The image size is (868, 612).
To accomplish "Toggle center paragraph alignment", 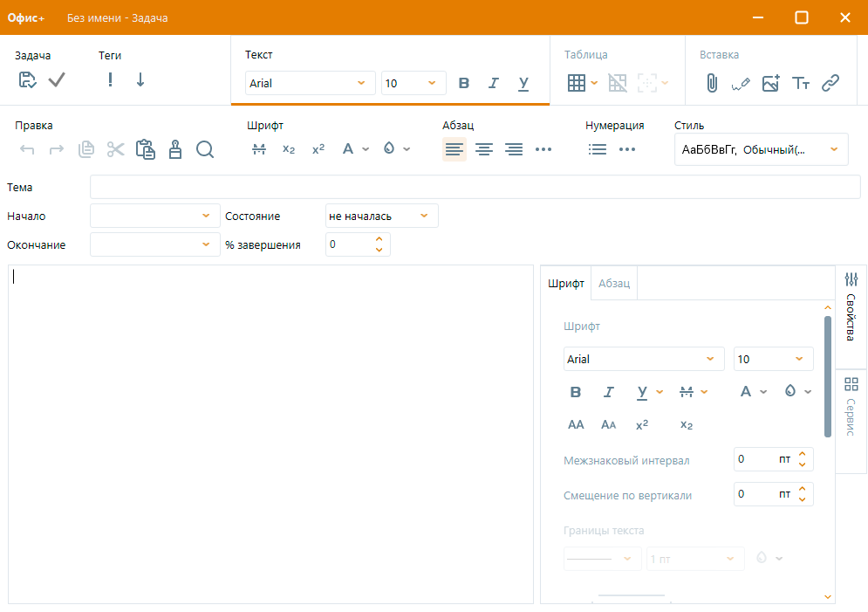I will click(484, 149).
